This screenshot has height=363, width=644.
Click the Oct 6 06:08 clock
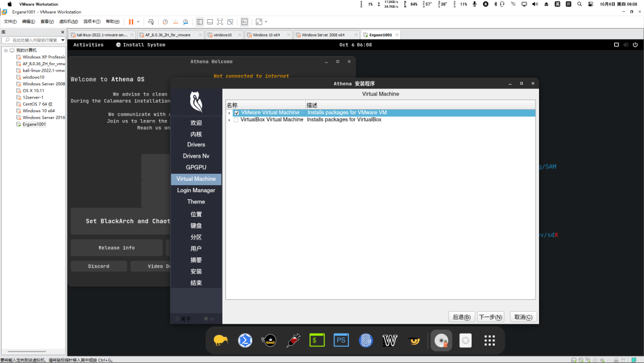pos(355,45)
